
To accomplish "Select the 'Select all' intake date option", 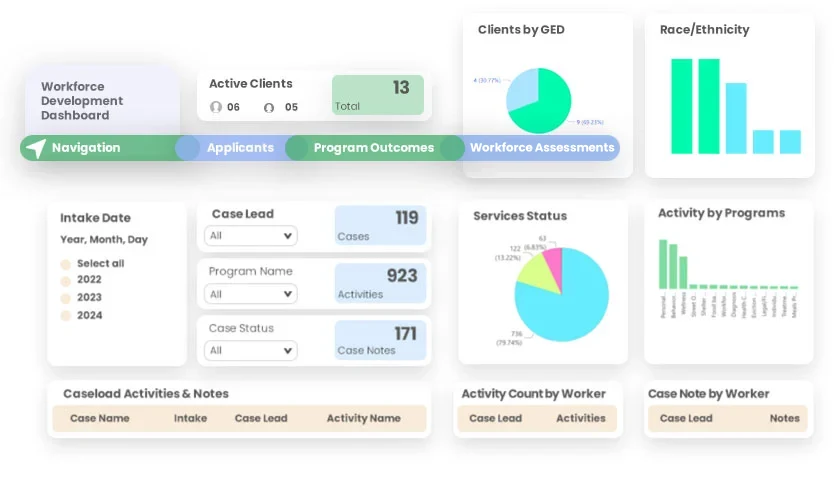I will (66, 264).
